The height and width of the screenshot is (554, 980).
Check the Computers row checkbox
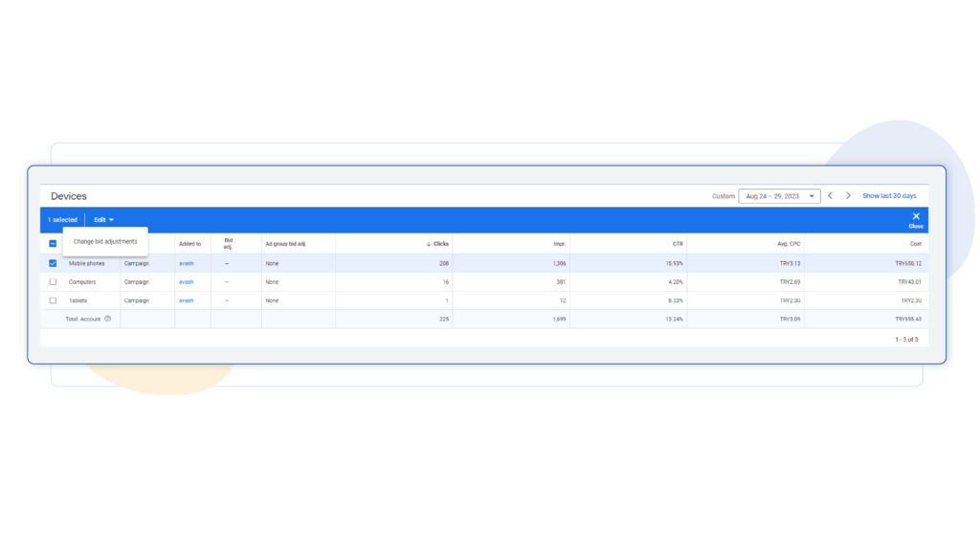tap(53, 282)
